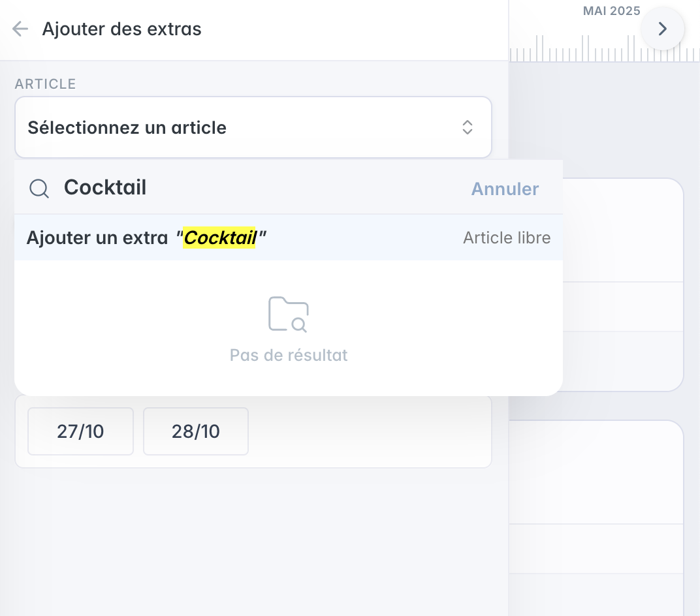Click the lower calendar card on the right
The width and height of the screenshot is (700, 616).
click(x=596, y=517)
